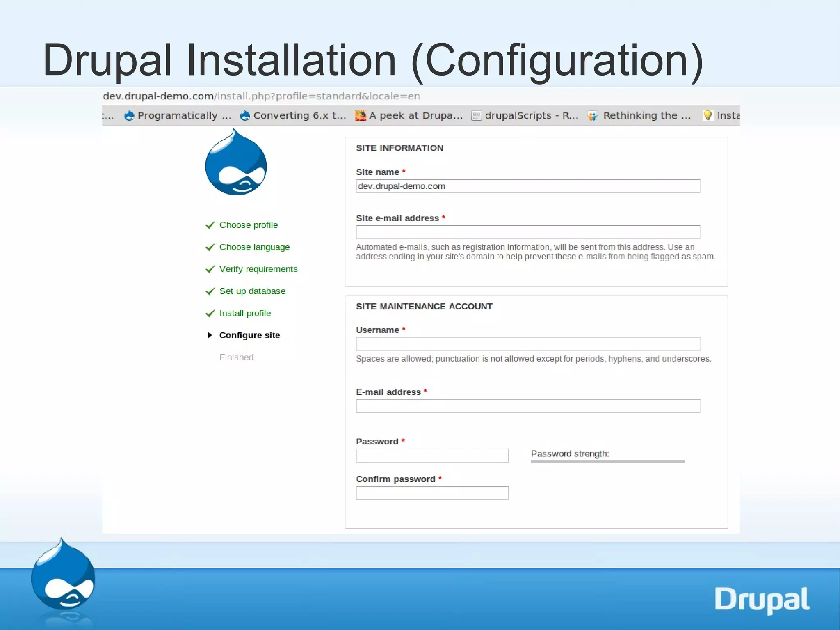Click the 'Spaces are allowed' username help text
Screen dimensions: 840x630
click(x=534, y=359)
